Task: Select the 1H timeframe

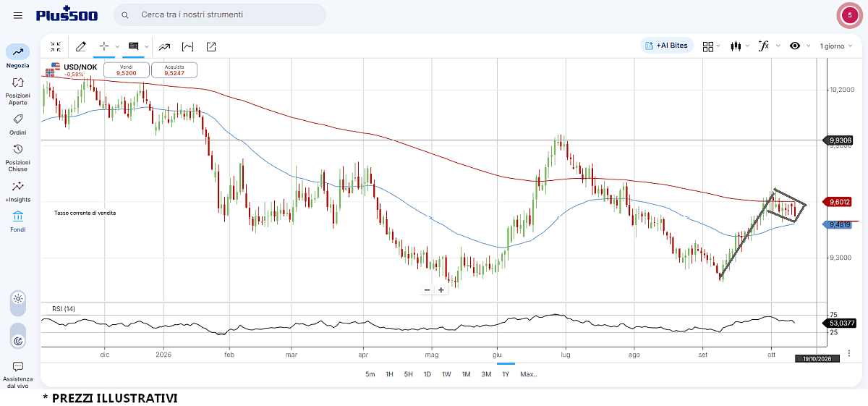Action: point(389,374)
